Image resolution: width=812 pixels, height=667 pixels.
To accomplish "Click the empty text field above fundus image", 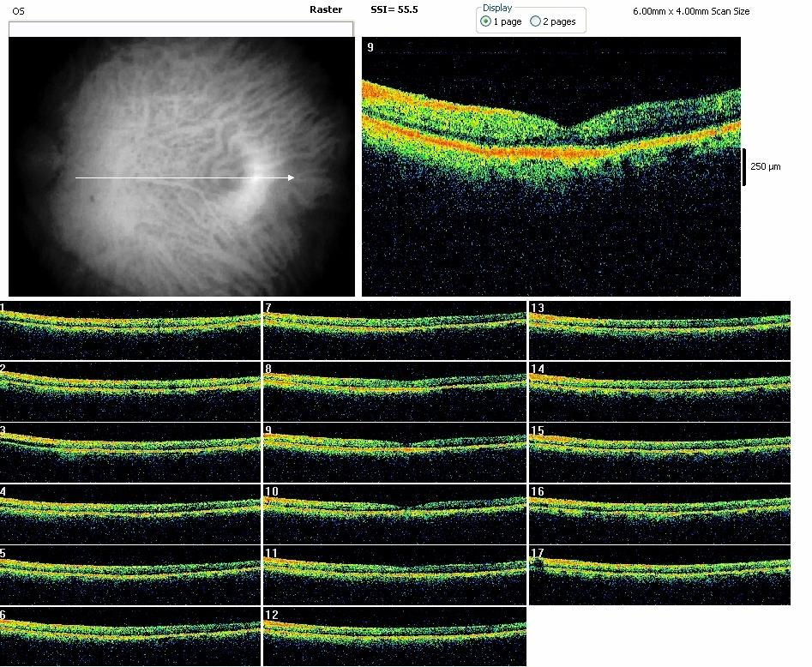I will 180,29.
